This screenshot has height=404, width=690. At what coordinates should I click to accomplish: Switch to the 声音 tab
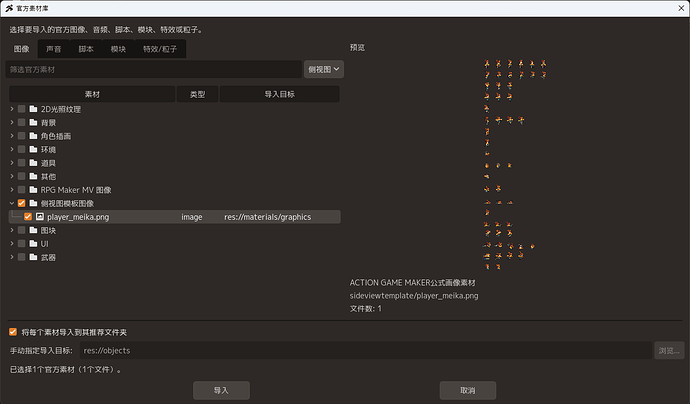click(54, 49)
